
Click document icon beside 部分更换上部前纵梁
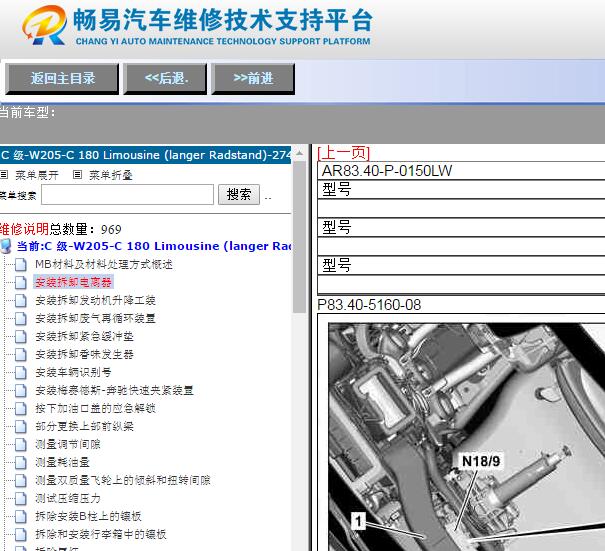(20, 426)
